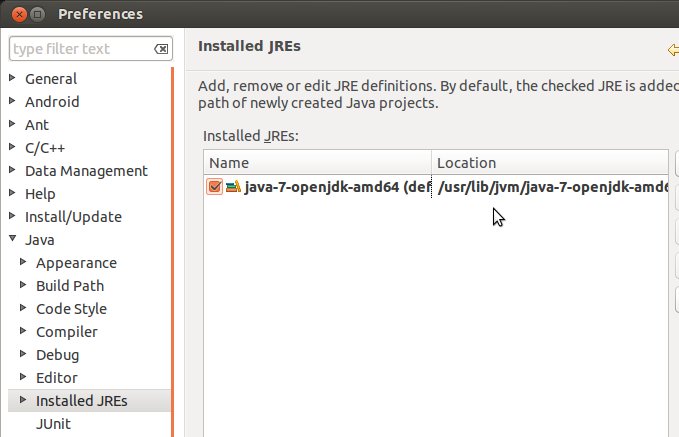Expand the Debug node under Java
This screenshot has width=679, height=437.
(x=23, y=353)
